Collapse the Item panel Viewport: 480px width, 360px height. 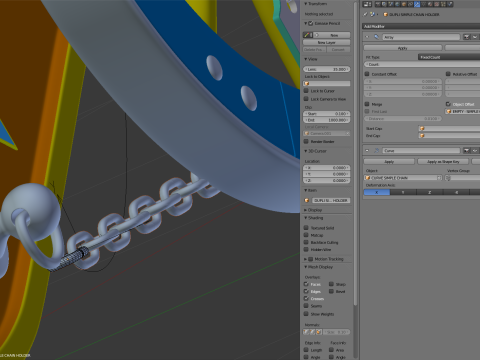(305, 190)
